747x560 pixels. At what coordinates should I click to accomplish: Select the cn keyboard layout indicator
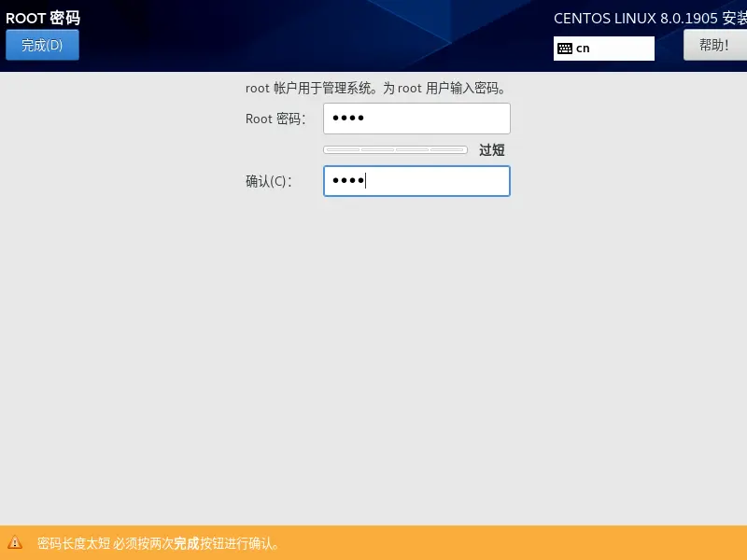[x=603, y=49]
